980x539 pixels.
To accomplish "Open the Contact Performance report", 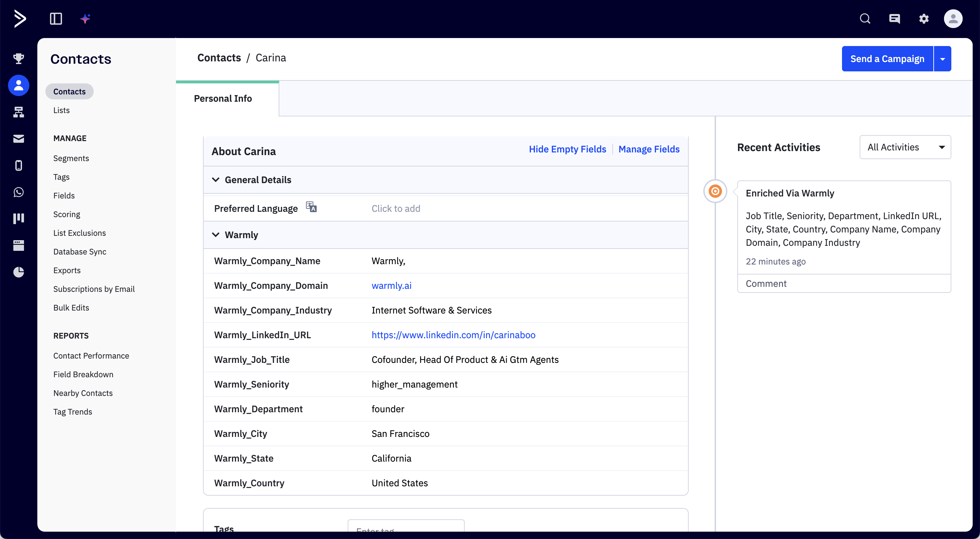I will click(x=91, y=355).
